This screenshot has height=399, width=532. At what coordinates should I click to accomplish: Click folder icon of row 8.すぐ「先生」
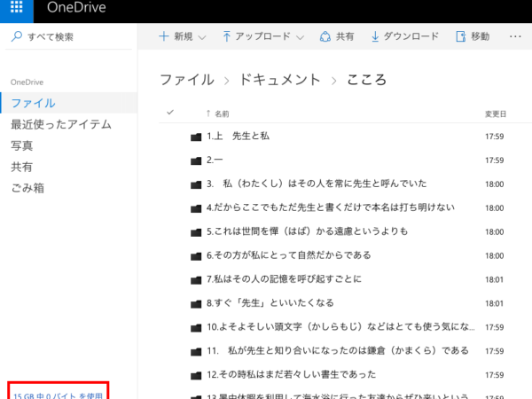(196, 303)
